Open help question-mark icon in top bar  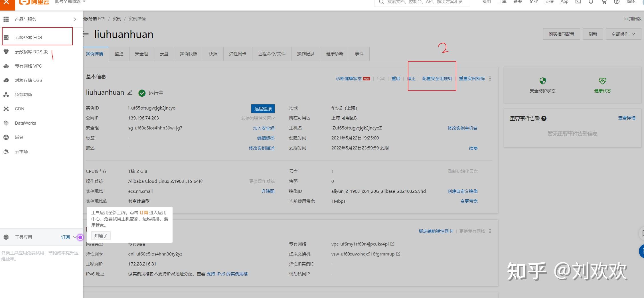(x=617, y=2)
